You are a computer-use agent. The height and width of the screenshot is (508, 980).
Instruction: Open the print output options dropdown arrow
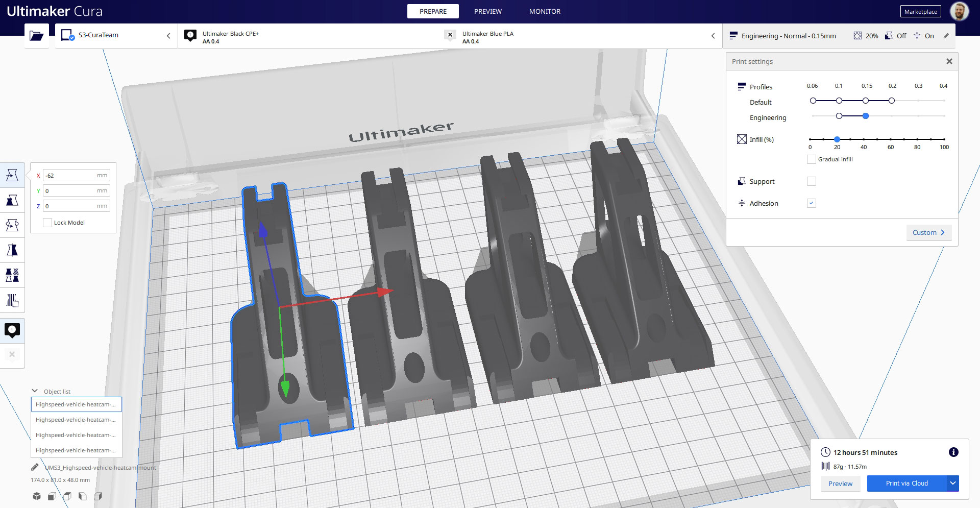coord(952,483)
